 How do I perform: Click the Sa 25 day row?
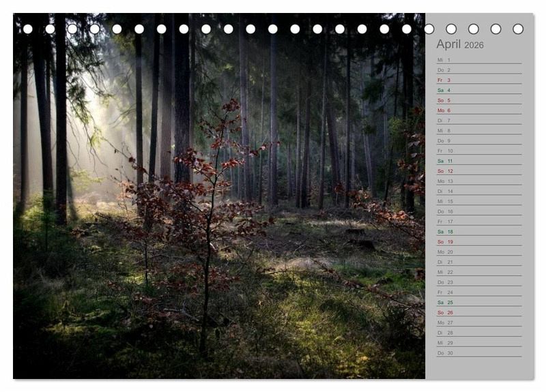click(x=478, y=302)
